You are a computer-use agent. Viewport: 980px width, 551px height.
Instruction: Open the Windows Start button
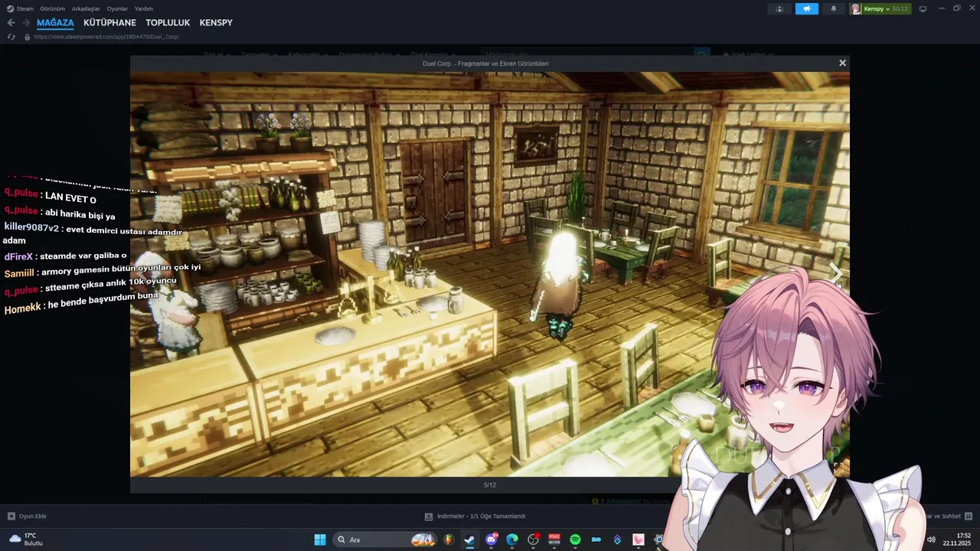(320, 540)
